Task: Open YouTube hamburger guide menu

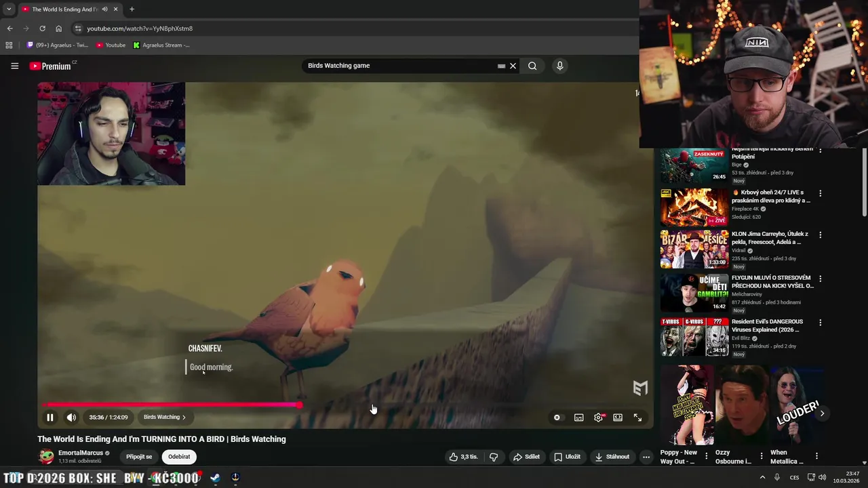Action: point(14,66)
